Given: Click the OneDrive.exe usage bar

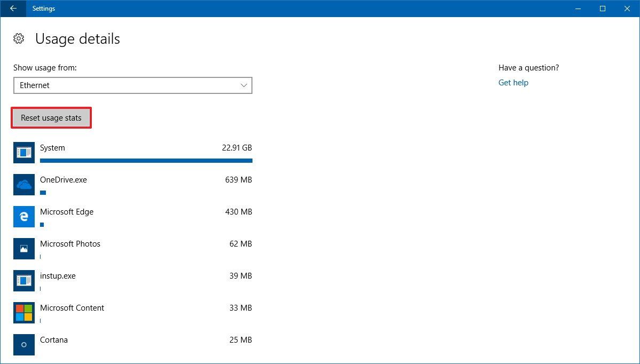Looking at the screenshot, I should click(43, 192).
